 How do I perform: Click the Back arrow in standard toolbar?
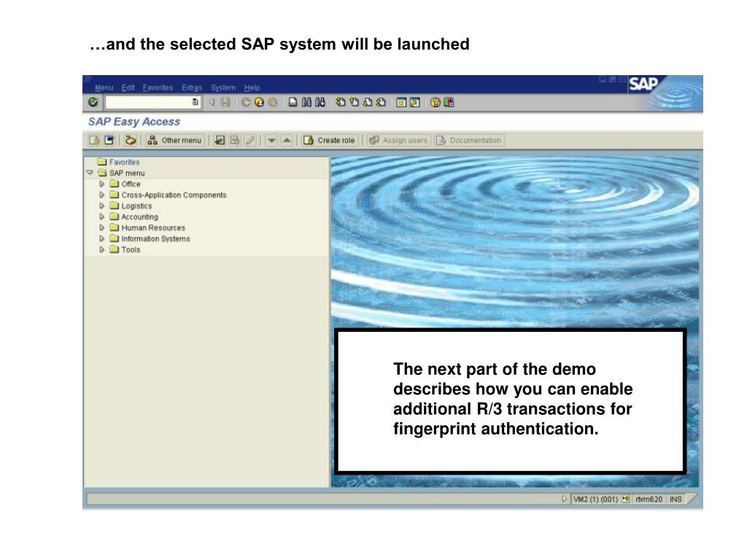(x=212, y=102)
